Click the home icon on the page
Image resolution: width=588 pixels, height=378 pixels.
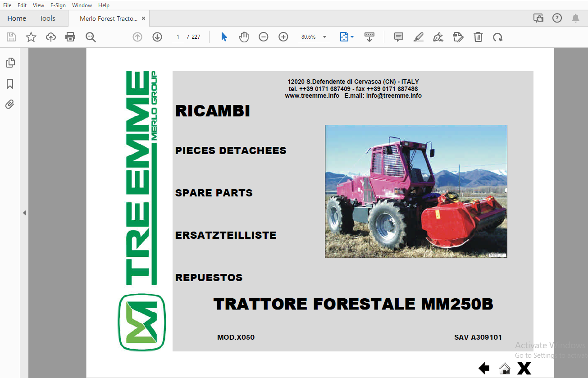point(505,369)
